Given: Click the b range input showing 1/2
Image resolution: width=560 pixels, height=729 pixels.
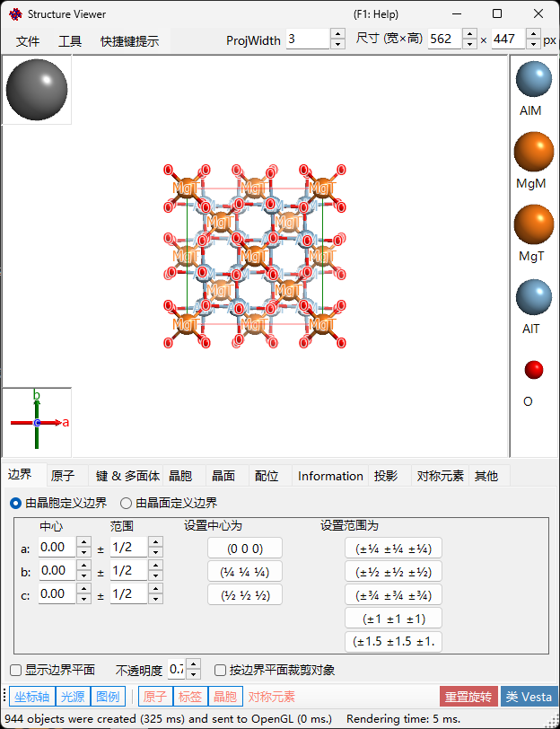Looking at the screenshot, I should tap(129, 570).
